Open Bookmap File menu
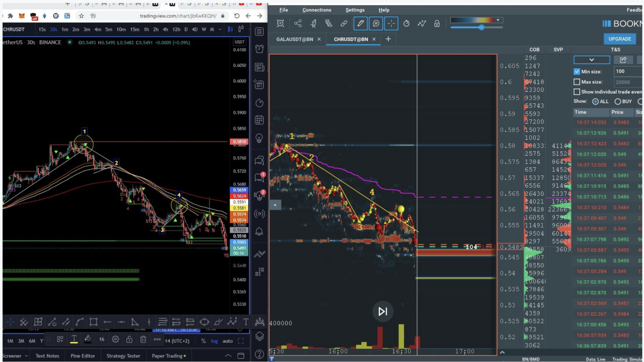Screen dimensions: 644x362 tap(284, 10)
